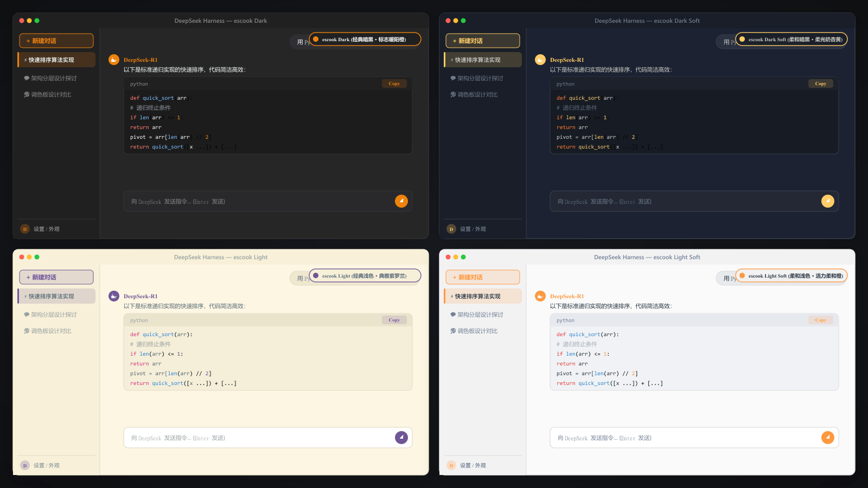
Task: Click the send arrow in escook Dark Soft window
Action: point(828,201)
